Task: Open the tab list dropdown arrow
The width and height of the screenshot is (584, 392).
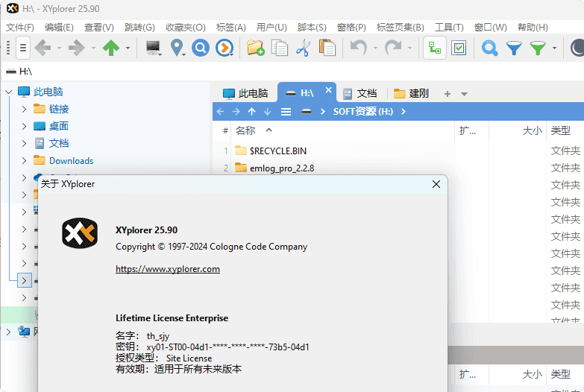Action: [464, 94]
